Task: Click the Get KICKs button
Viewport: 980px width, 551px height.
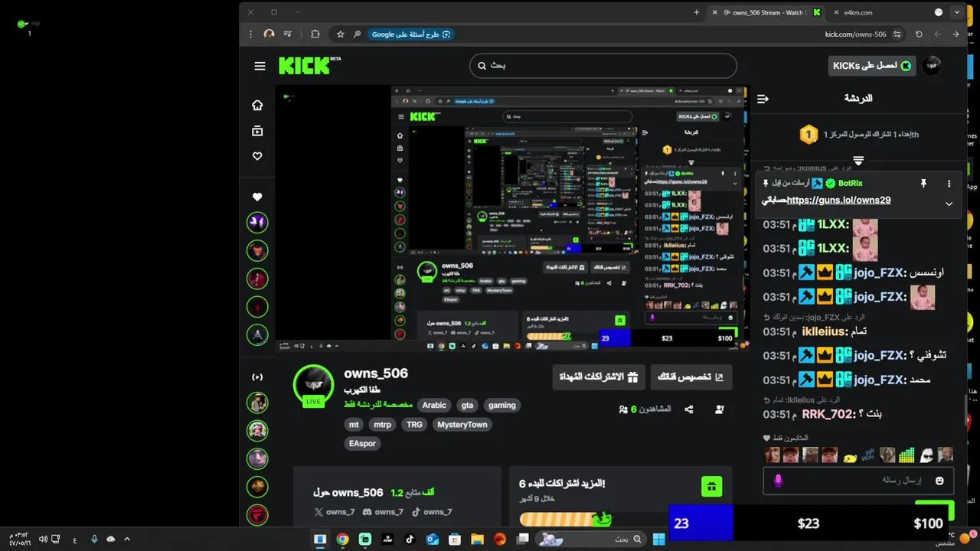Action: pos(872,66)
